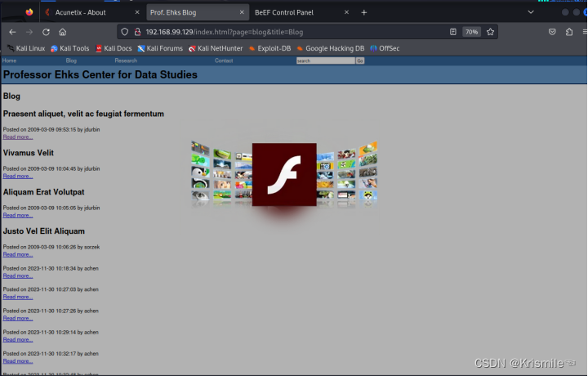This screenshot has height=376, width=588.
Task: Open the Firefox View icon
Action: (x=29, y=12)
